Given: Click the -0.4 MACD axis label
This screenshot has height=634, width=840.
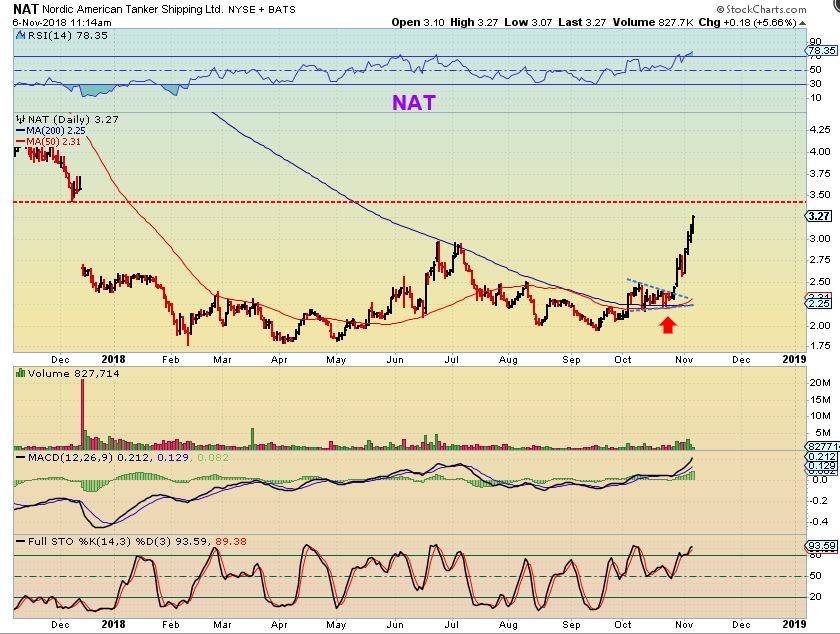Looking at the screenshot, I should (x=820, y=521).
